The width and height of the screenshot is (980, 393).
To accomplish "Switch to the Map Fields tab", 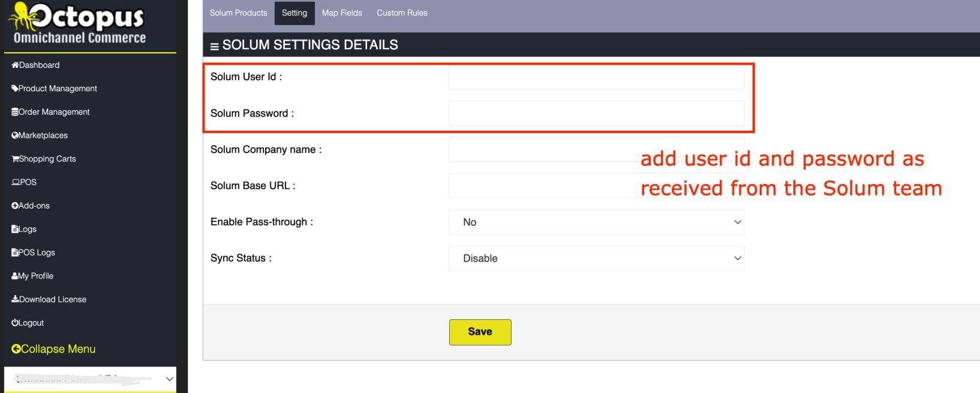I will (342, 13).
